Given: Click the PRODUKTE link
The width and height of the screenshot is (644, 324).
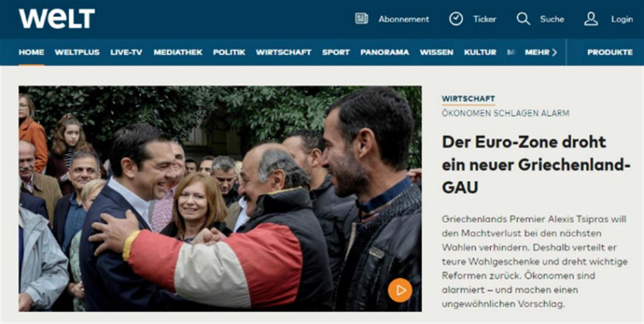Looking at the screenshot, I should tap(610, 53).
